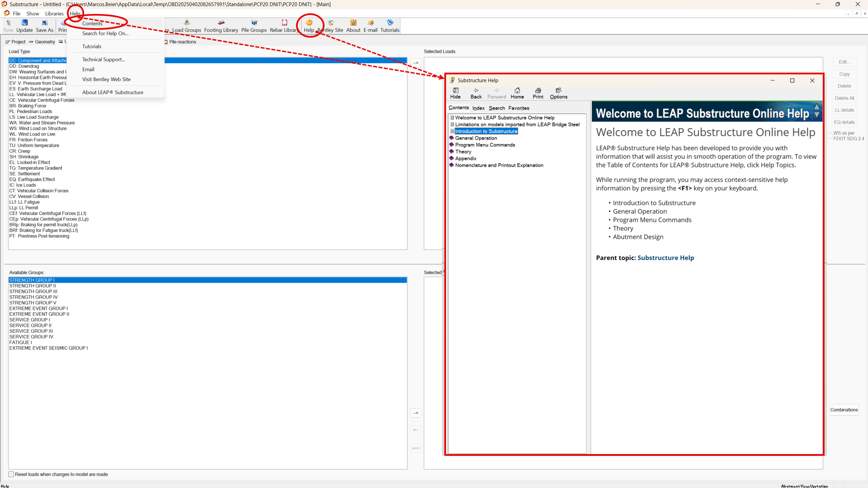The image size is (868, 488).
Task: Expand Nomenclature and Printout Explanation book
Action: pyautogui.click(x=451, y=165)
